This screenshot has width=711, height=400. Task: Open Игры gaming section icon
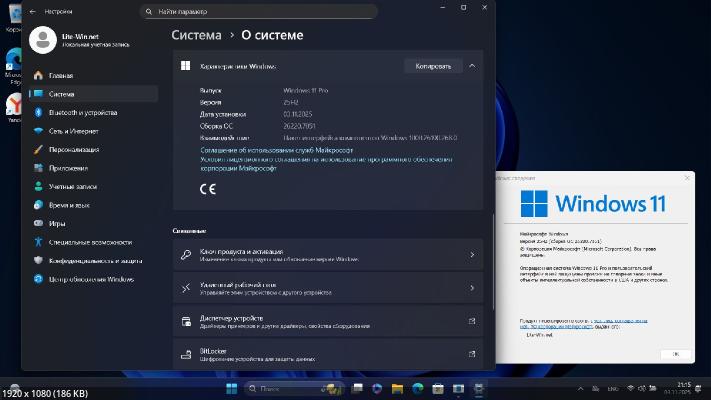pyautogui.click(x=37, y=223)
